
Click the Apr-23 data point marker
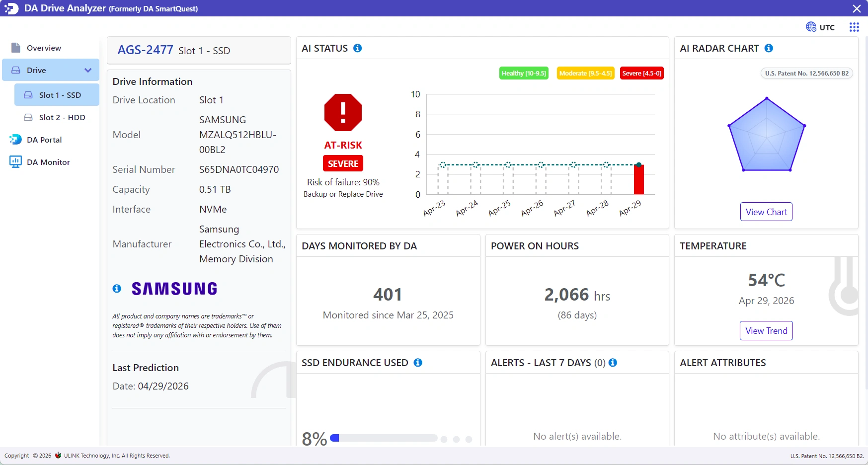(443, 164)
